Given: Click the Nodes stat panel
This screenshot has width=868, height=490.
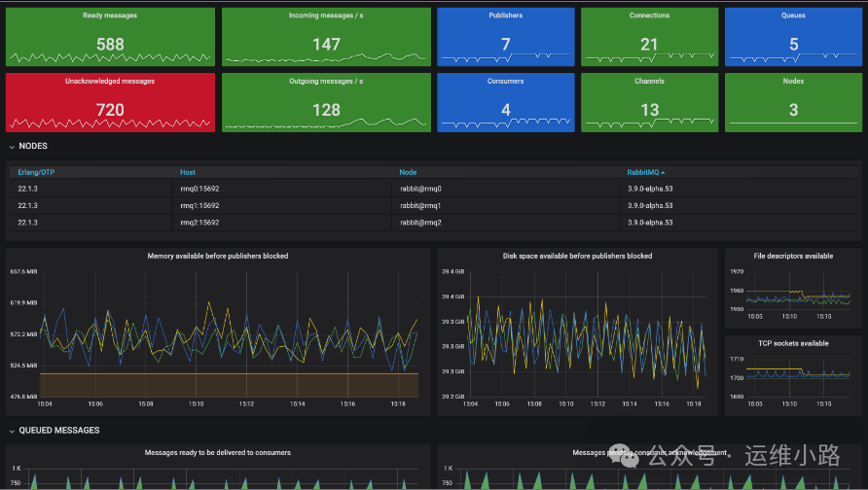Looking at the screenshot, I should tap(793, 103).
